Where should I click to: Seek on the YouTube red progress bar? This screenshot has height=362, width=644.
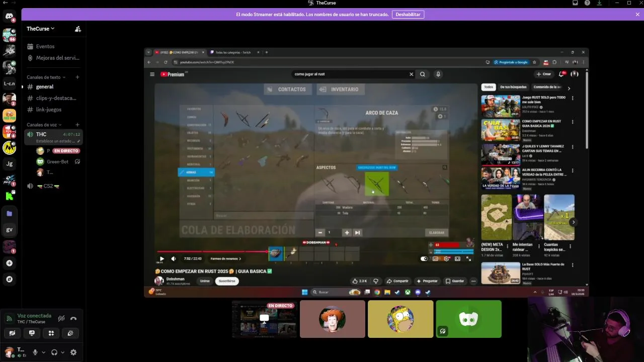coord(315,251)
